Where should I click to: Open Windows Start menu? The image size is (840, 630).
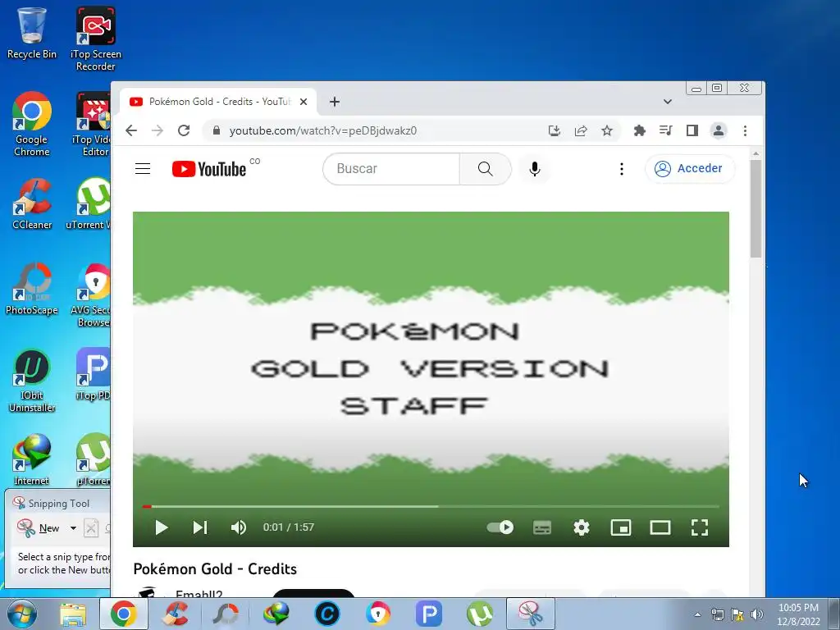tap(21, 614)
